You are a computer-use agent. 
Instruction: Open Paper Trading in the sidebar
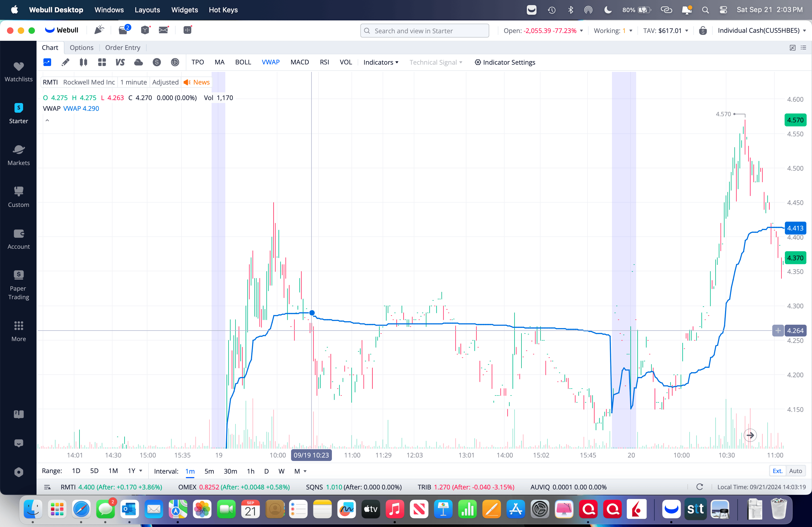19,284
